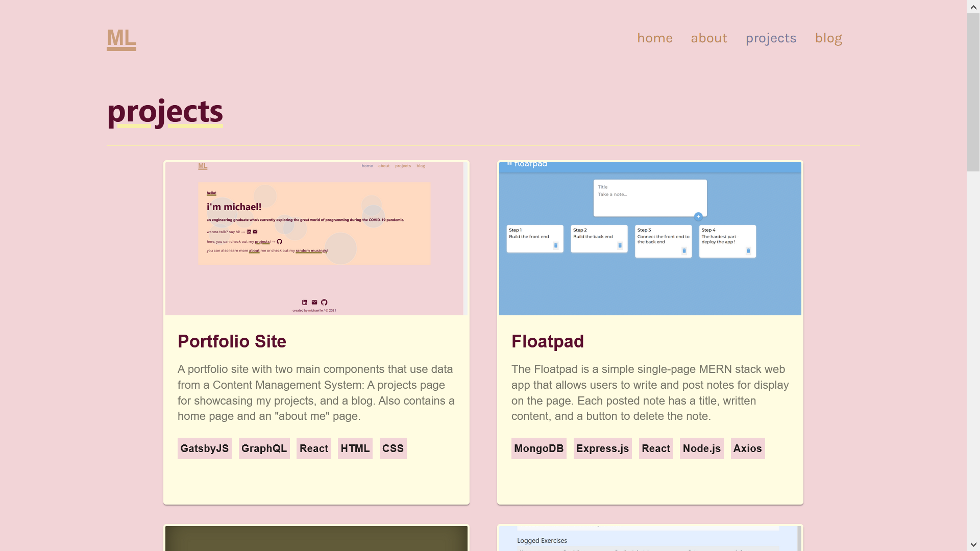Image resolution: width=980 pixels, height=551 pixels.
Task: Click the Title input field in Floatpad preview
Action: (650, 187)
